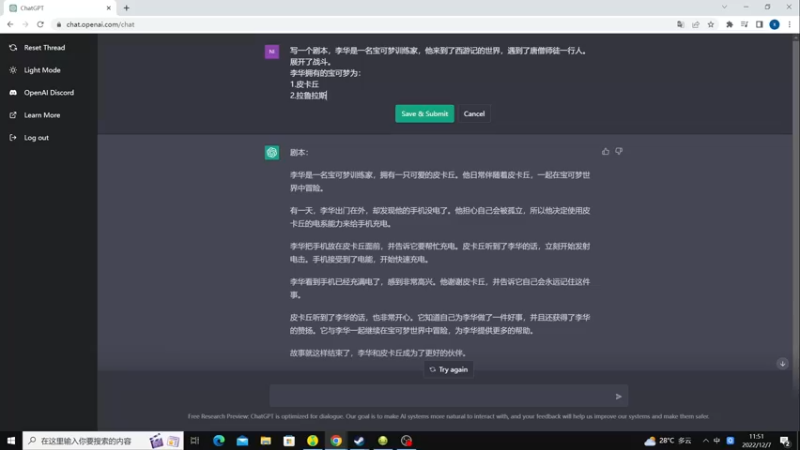The width and height of the screenshot is (800, 450).
Task: Bookmark this page with the star
Action: (x=711, y=24)
